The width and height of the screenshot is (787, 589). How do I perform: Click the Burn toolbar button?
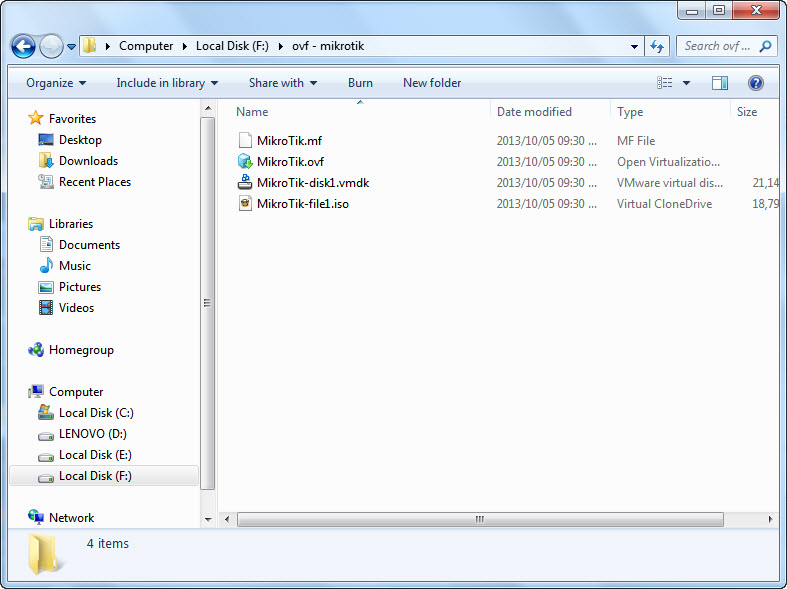coord(360,83)
